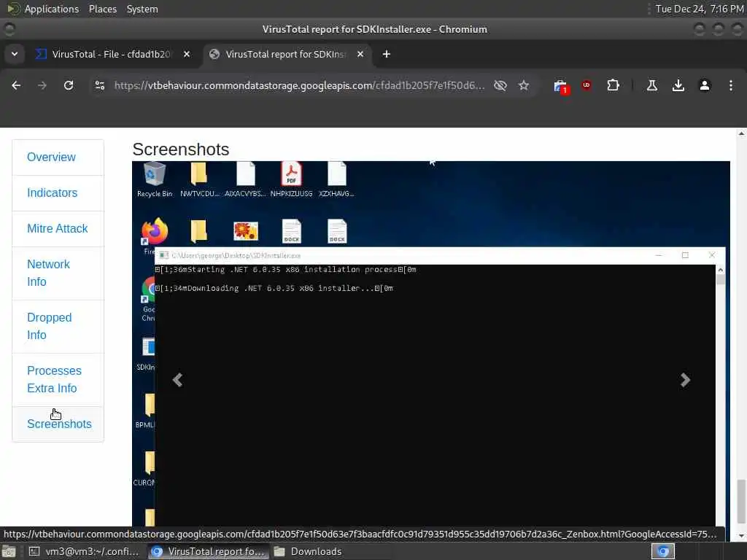Image resolution: width=747 pixels, height=560 pixels.
Task: Go back to the previous page
Action: [x=16, y=85]
